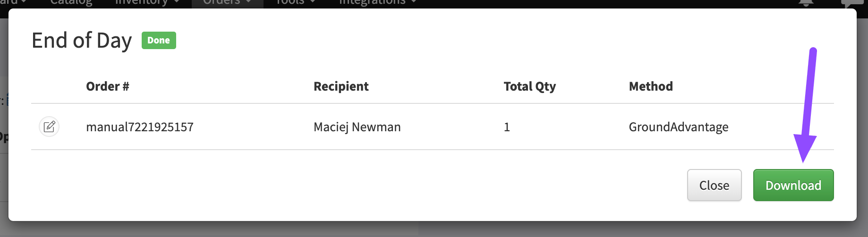The height and width of the screenshot is (237, 868).
Task: Select recipient Maciej Newman
Action: tap(357, 127)
